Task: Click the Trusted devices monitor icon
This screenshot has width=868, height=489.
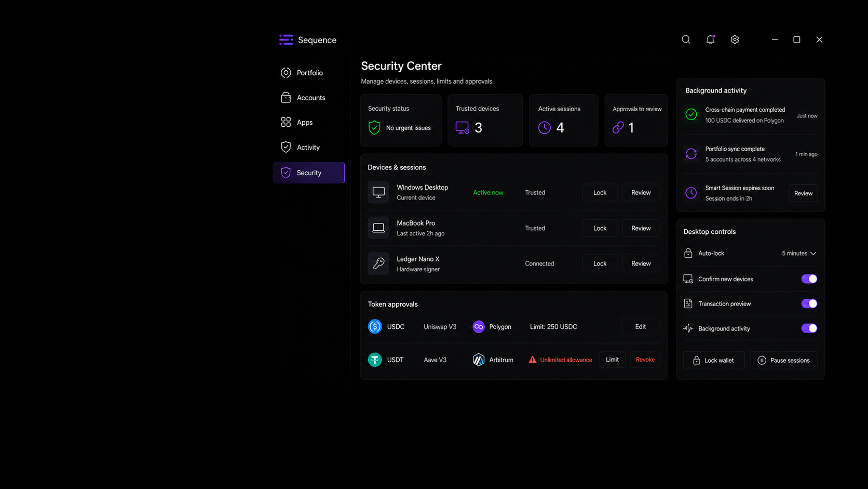Action: pos(463,127)
